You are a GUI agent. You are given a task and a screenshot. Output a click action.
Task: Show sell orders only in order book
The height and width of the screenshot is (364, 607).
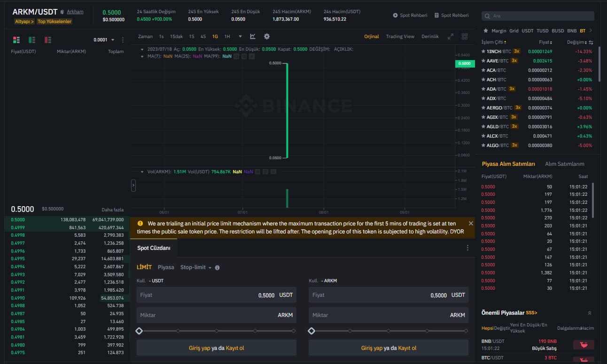point(48,40)
